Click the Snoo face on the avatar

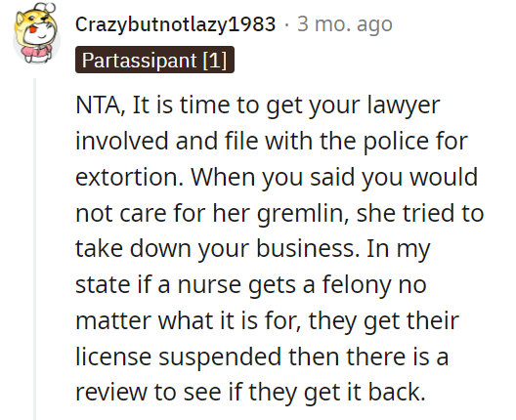(x=38, y=31)
